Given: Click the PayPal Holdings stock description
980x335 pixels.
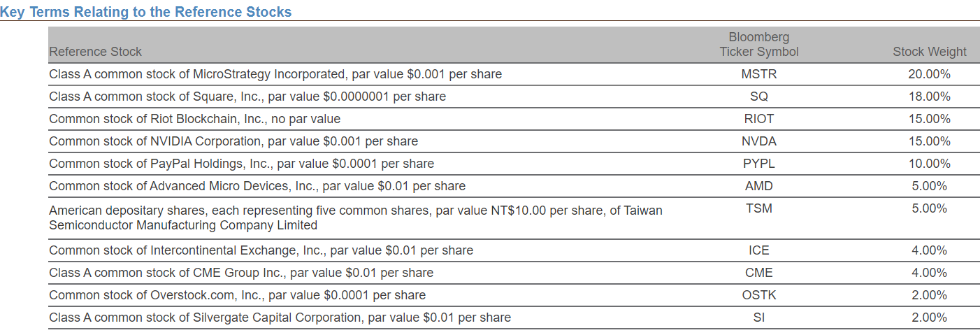Looking at the screenshot, I should (241, 164).
